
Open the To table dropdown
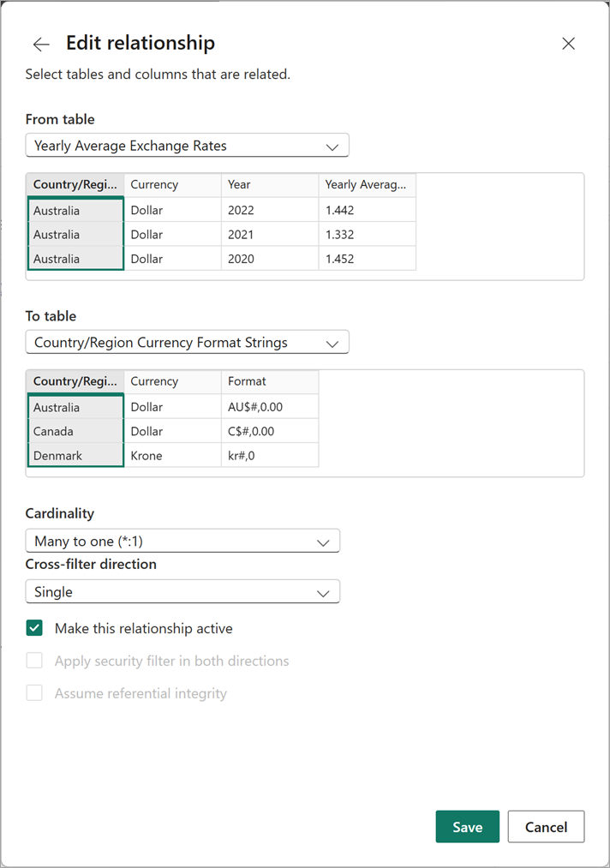[187, 343]
